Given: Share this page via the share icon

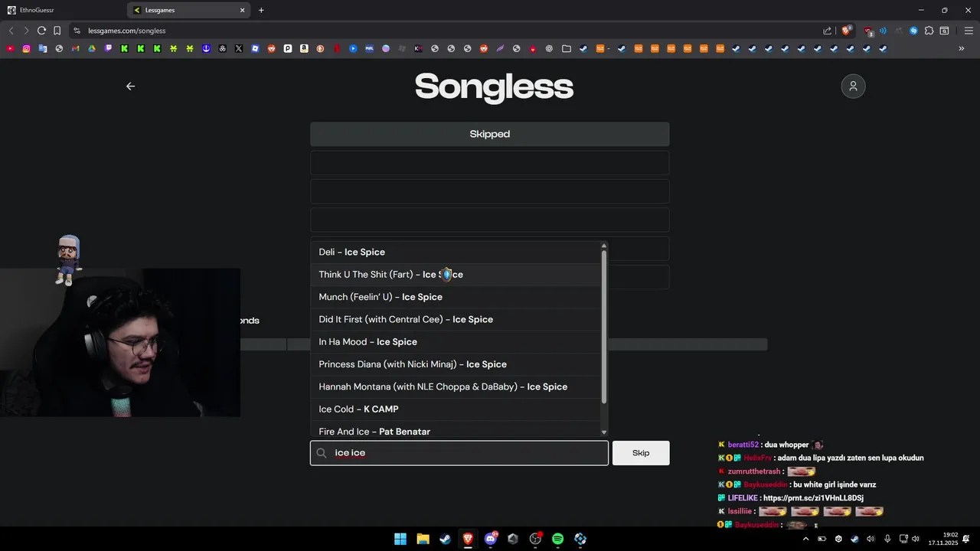Looking at the screenshot, I should (827, 31).
